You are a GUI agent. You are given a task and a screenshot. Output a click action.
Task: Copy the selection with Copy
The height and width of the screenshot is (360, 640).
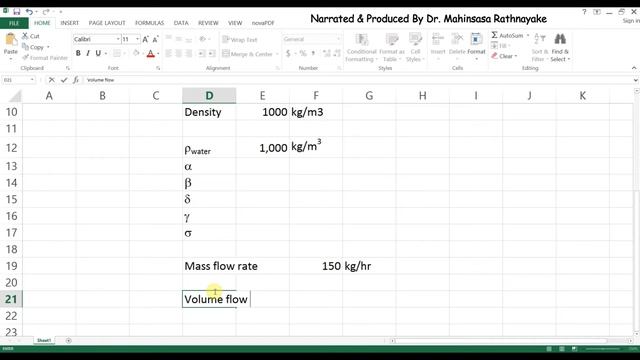34,47
